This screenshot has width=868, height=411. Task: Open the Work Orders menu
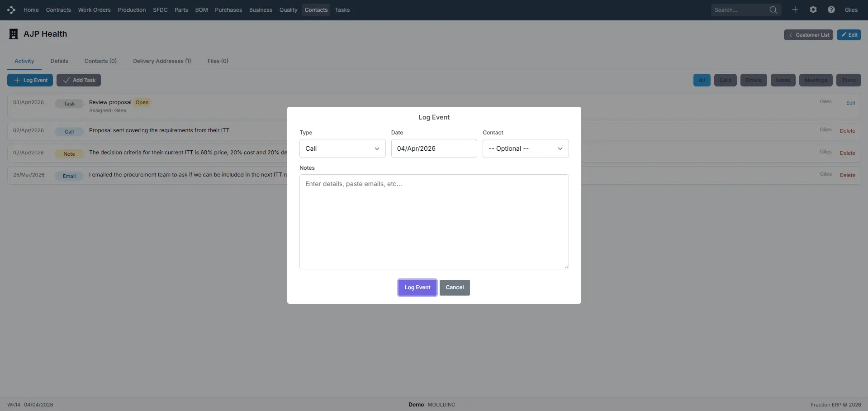pyautogui.click(x=94, y=10)
